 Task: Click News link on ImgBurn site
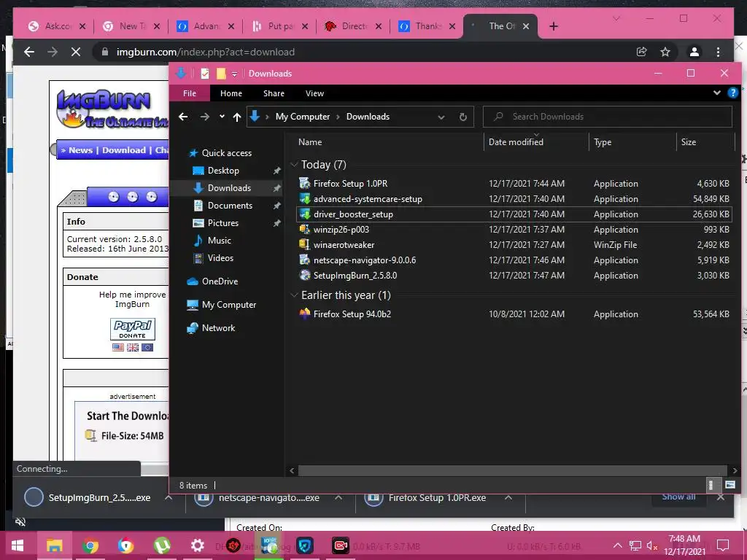[x=80, y=150]
